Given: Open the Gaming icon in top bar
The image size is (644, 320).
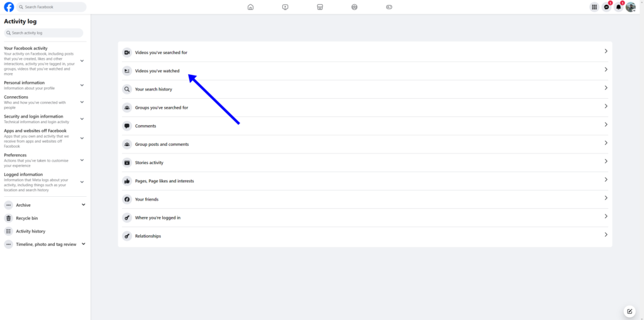Looking at the screenshot, I should [x=389, y=7].
